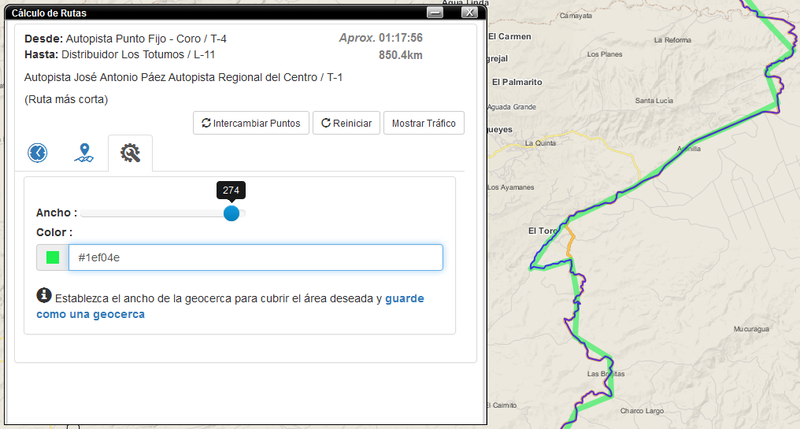Click the (Ruta más corta) label

[x=66, y=99]
